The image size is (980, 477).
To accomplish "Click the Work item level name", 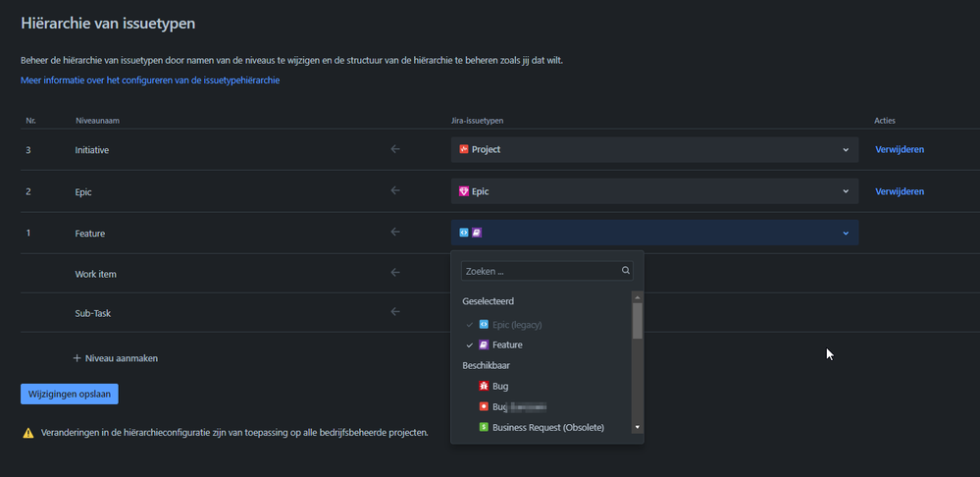I will pyautogui.click(x=95, y=274).
